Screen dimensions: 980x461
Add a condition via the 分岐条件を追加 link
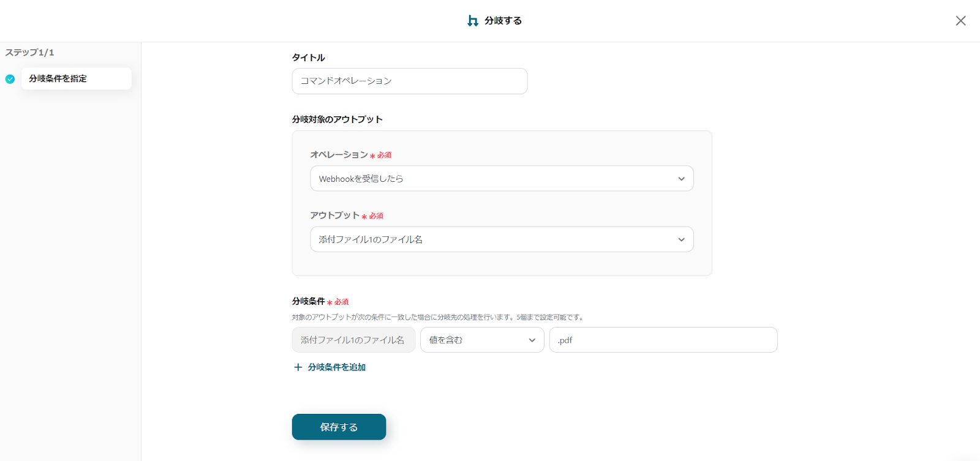pyautogui.click(x=337, y=367)
